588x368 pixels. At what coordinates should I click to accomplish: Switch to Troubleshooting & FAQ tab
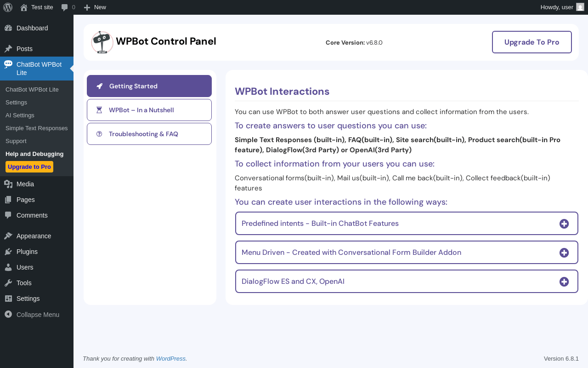coord(149,134)
